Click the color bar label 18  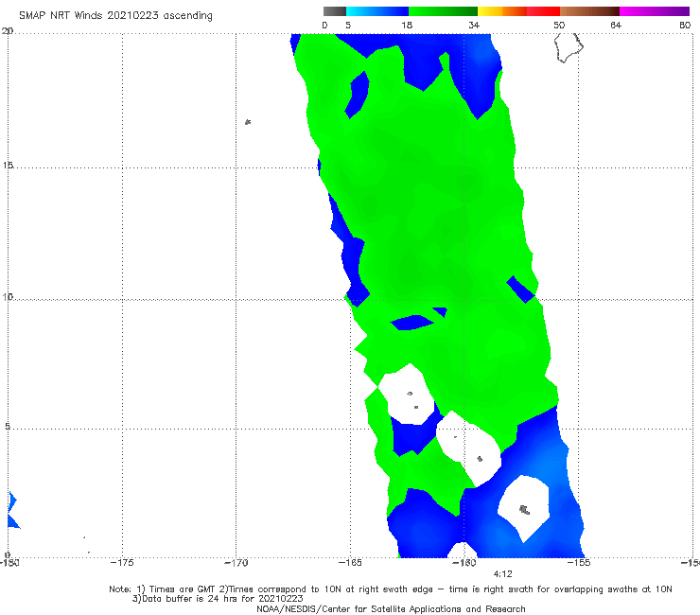(x=407, y=25)
